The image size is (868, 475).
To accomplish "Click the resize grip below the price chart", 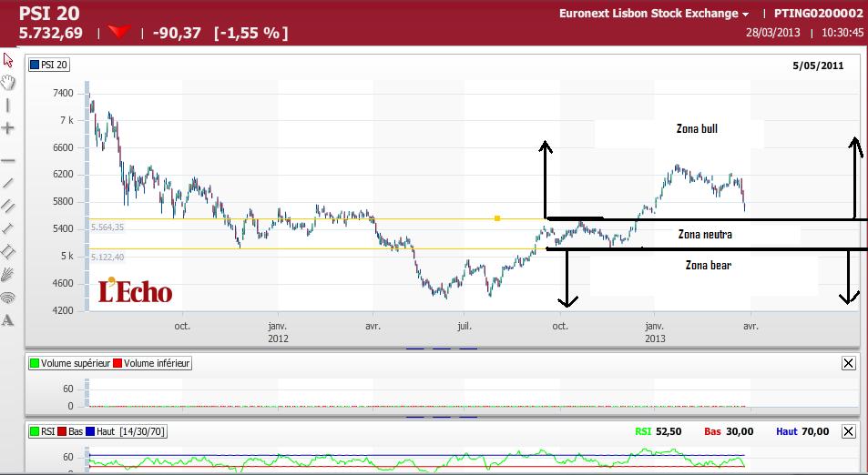I will [x=441, y=349].
